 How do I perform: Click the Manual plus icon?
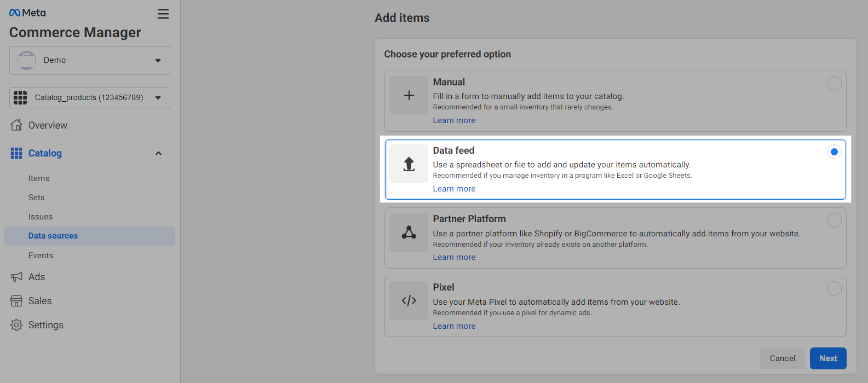click(x=409, y=95)
